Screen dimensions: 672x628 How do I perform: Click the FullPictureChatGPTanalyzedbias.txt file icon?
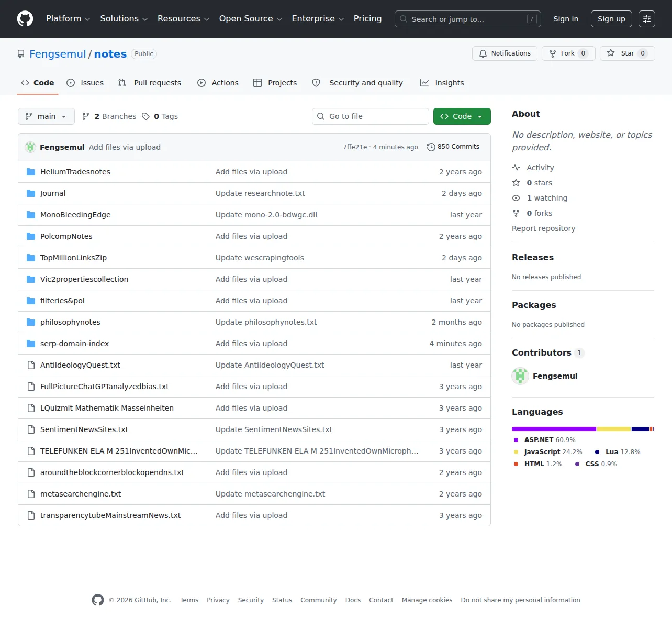tap(31, 387)
